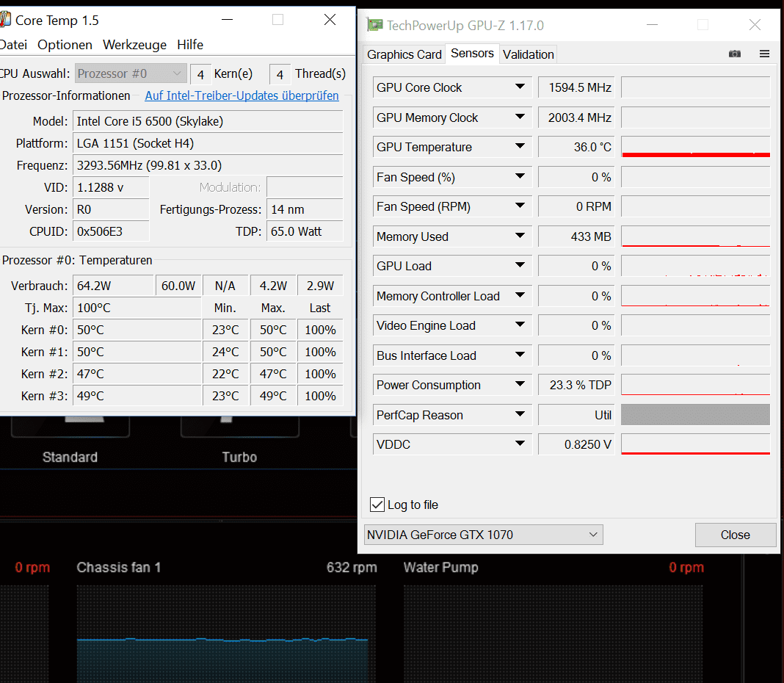Click the GPU Load history graph

(x=695, y=266)
